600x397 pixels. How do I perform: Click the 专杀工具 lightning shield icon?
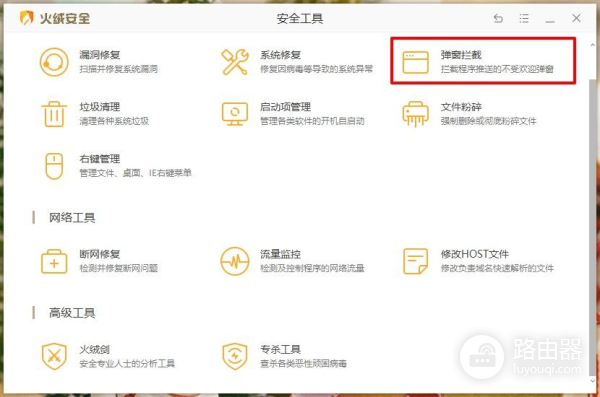pos(235,356)
